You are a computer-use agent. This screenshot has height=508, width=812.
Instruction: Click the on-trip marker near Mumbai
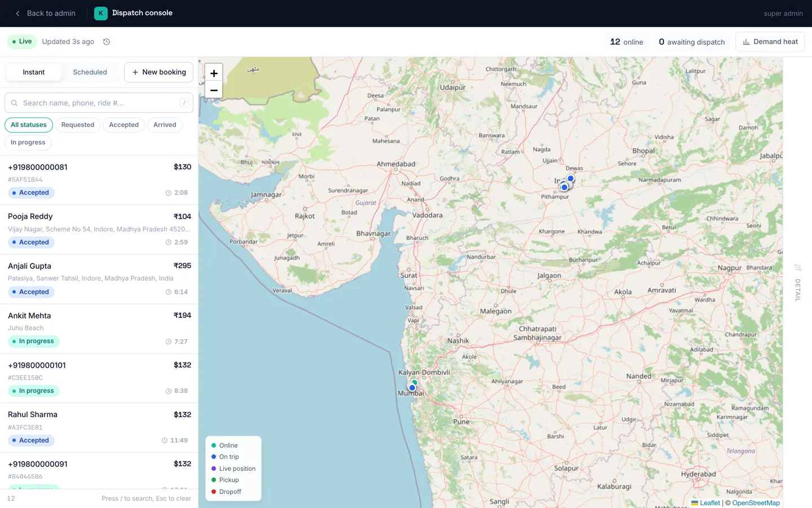click(x=412, y=388)
